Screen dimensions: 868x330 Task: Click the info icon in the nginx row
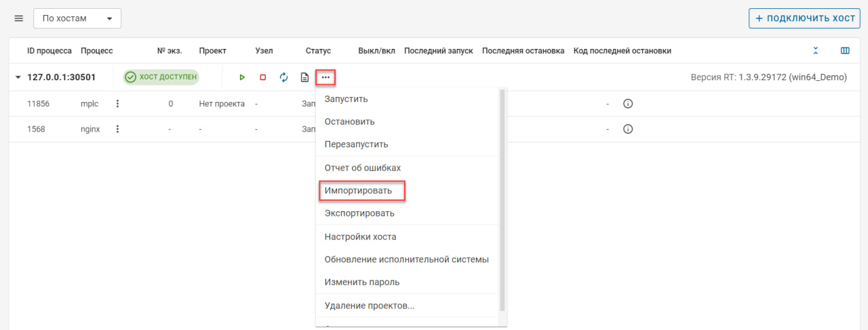(x=628, y=129)
